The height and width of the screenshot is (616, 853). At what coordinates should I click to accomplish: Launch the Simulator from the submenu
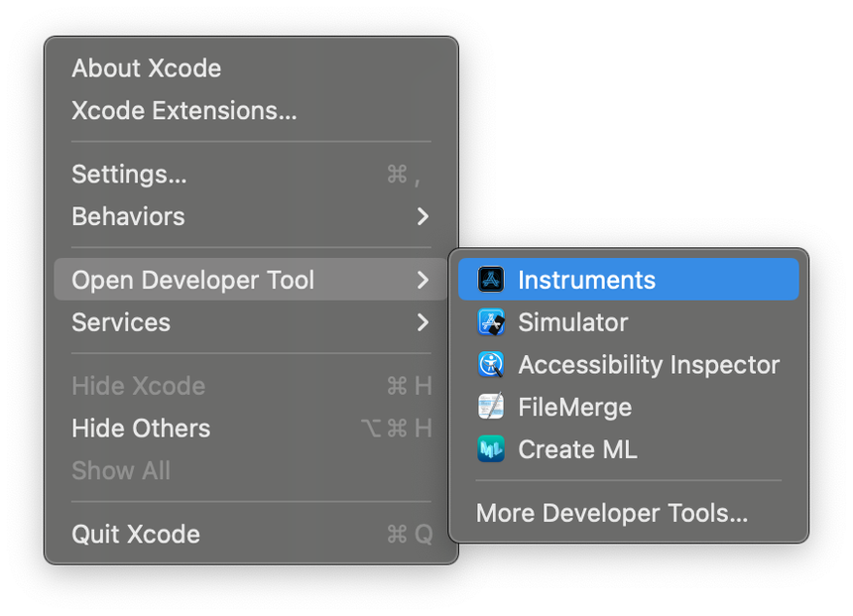(x=573, y=321)
